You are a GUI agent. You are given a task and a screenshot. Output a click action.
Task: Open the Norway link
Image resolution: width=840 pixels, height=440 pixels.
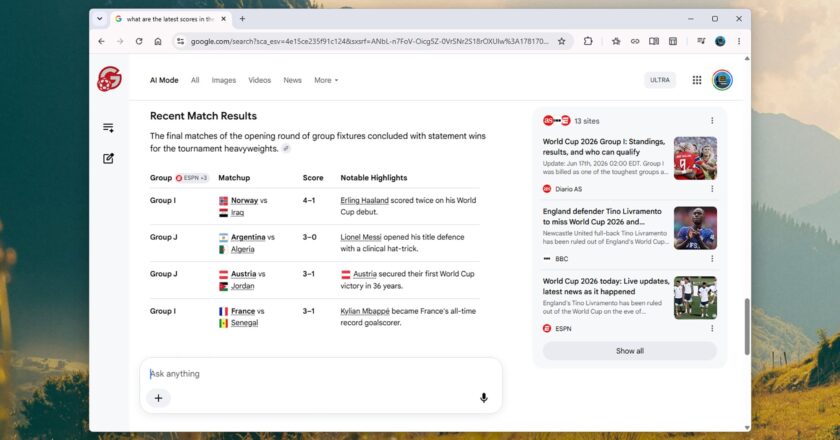244,200
